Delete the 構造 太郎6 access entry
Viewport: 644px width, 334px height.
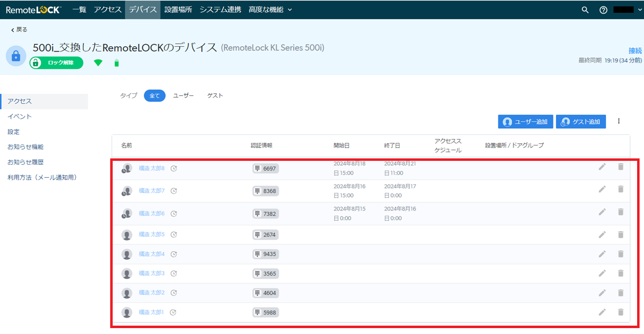(620, 212)
